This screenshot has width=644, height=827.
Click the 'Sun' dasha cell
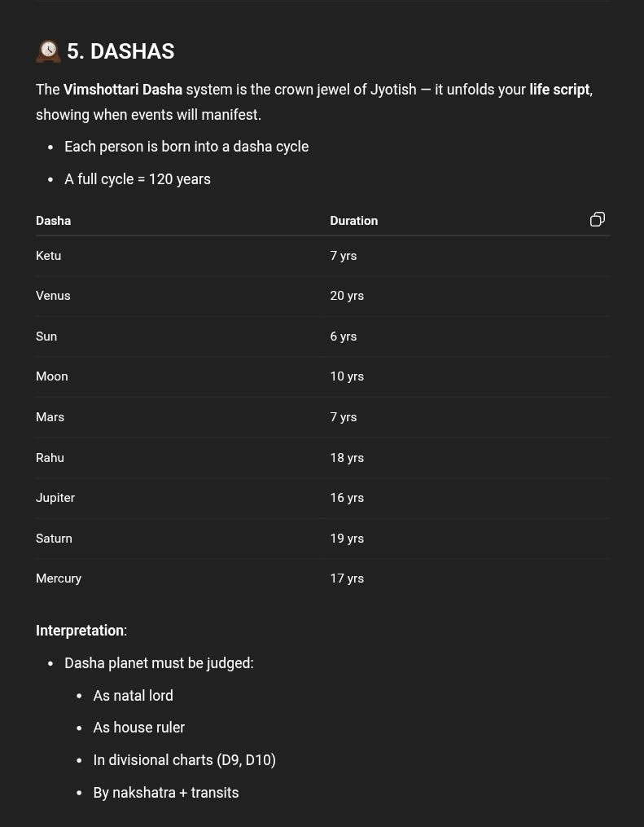[x=46, y=337]
